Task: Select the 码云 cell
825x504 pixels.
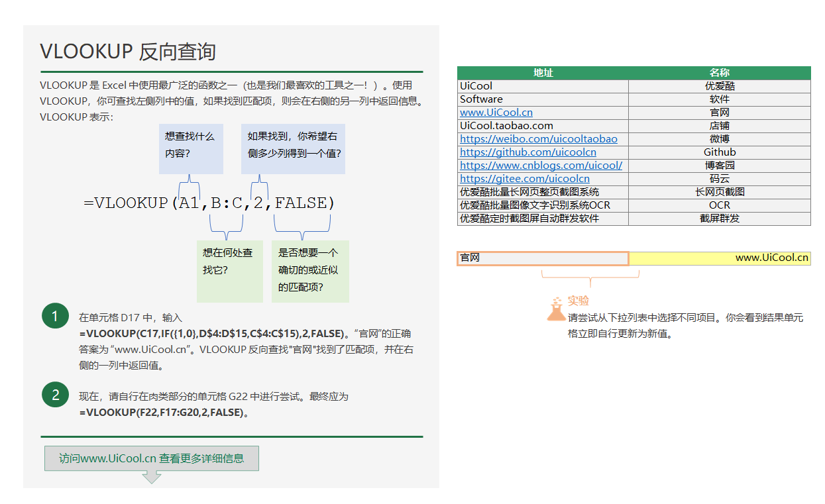Action: pyautogui.click(x=720, y=179)
